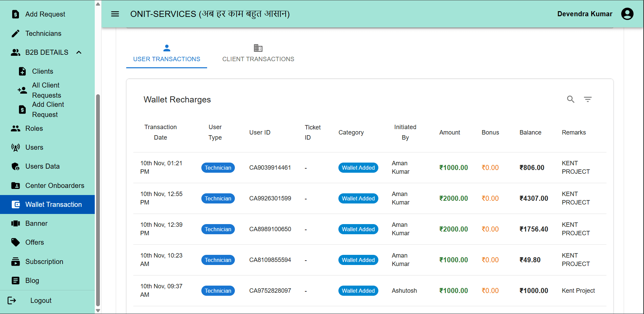Click balance ₹49.80
This screenshot has height=314, width=644.
coord(530,260)
